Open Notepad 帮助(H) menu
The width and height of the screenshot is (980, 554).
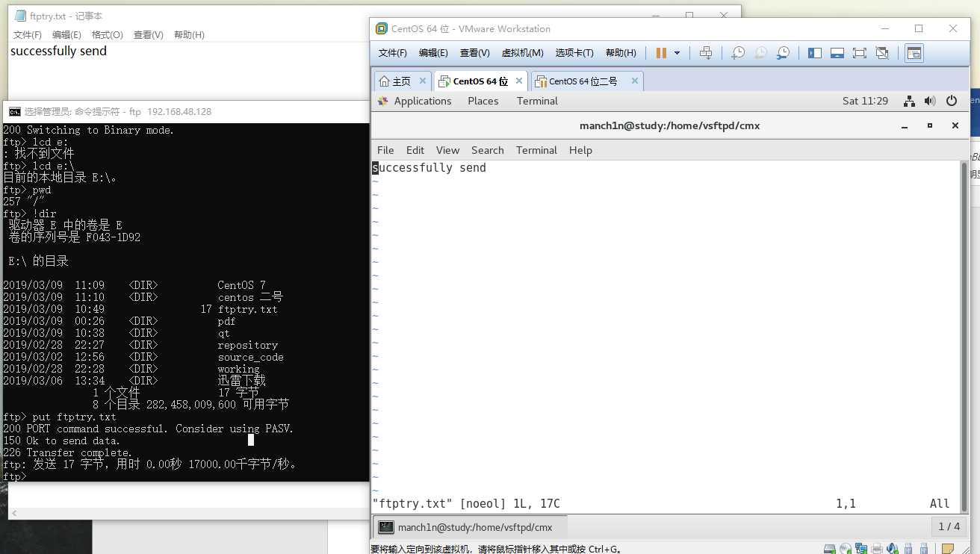point(189,34)
